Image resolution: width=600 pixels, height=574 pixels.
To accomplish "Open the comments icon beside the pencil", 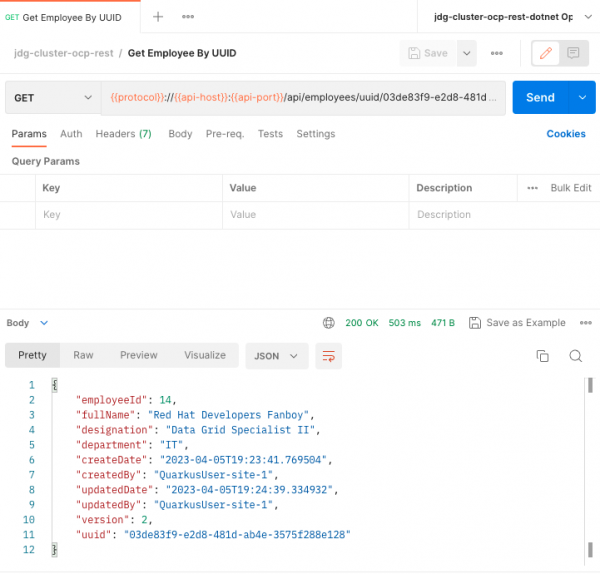I will (x=573, y=53).
